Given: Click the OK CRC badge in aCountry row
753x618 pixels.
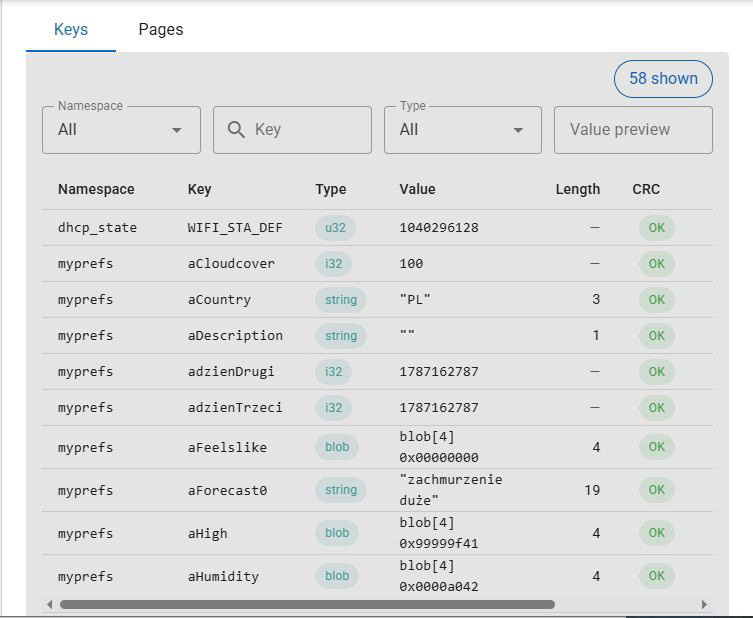Looking at the screenshot, I should (656, 300).
